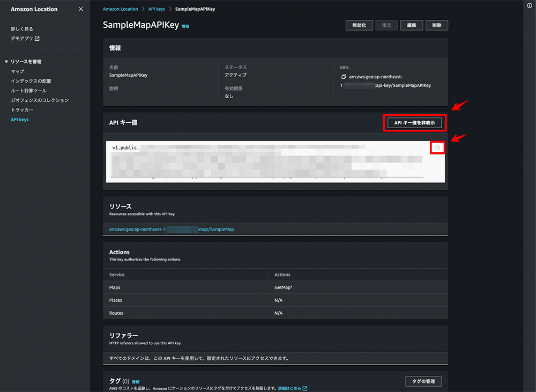This screenshot has height=392, width=536.
Task: Click inside the API key value box
Action: (275, 162)
